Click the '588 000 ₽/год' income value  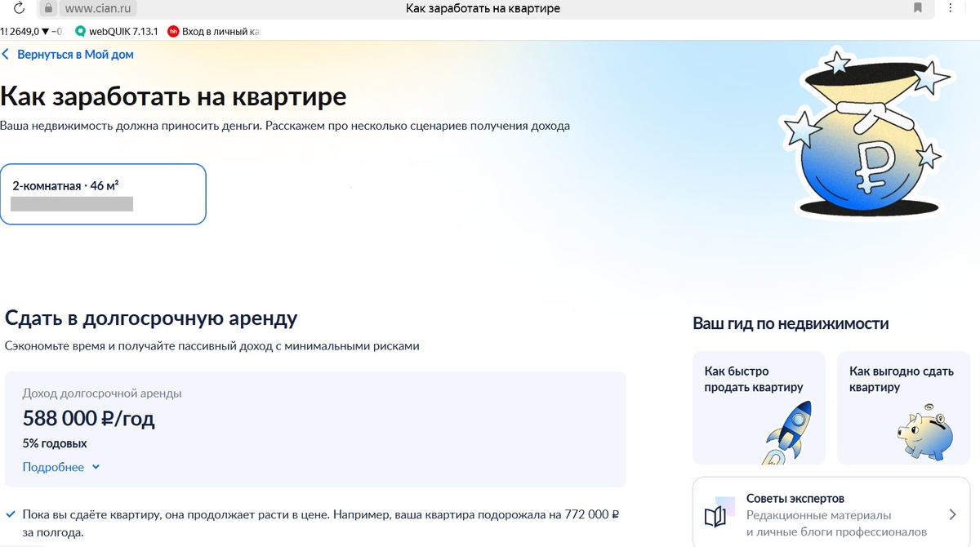(88, 420)
